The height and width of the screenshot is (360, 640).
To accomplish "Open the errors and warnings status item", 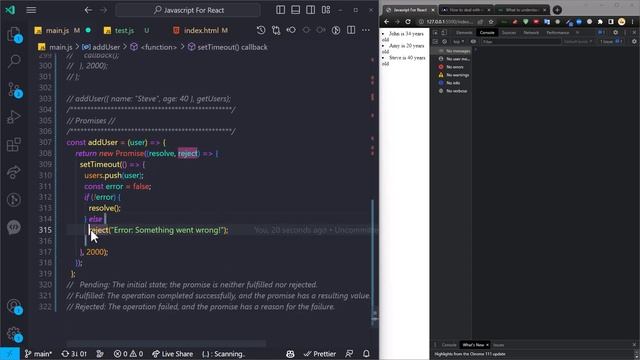I will click(x=128, y=354).
